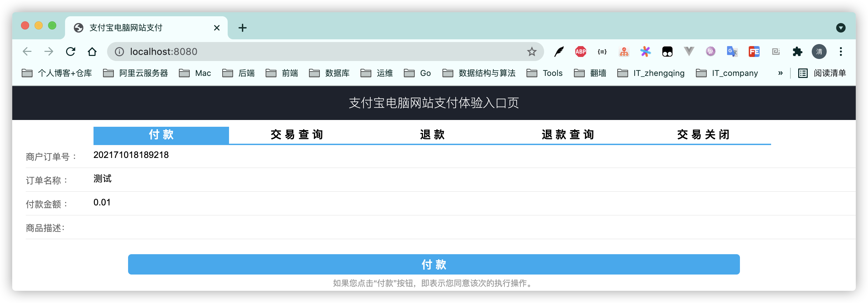
Task: Open the 运维 bookmark folder
Action: 377,73
